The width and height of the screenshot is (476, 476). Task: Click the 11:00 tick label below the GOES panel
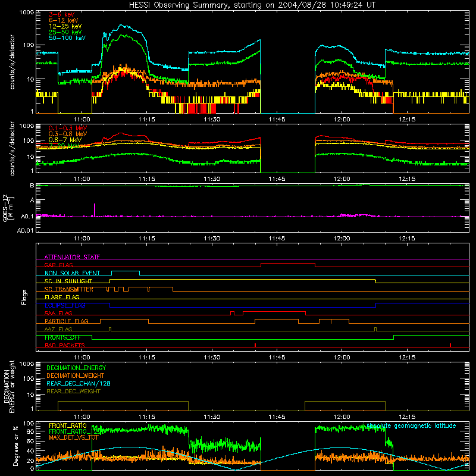(82, 239)
